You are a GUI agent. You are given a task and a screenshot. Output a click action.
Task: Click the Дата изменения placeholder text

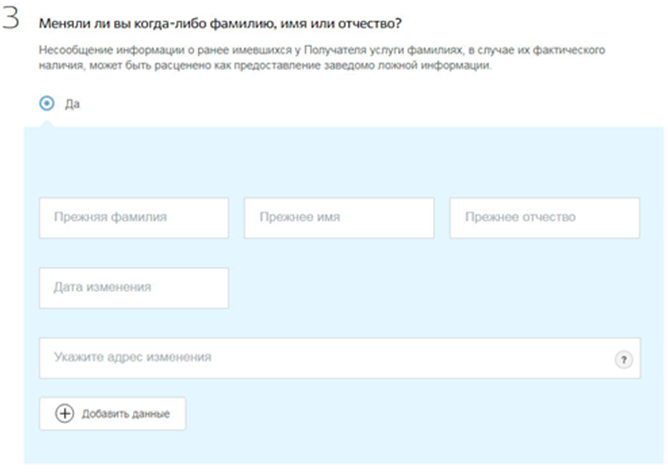coord(102,287)
